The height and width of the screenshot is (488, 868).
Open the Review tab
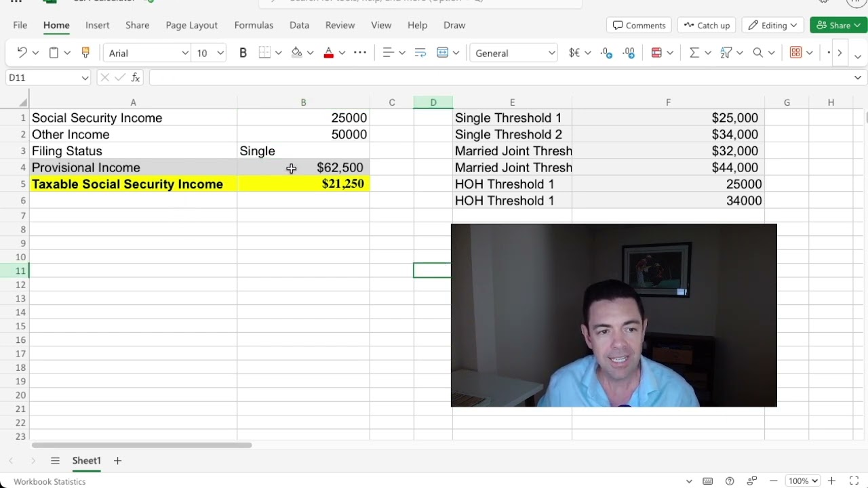(x=340, y=25)
